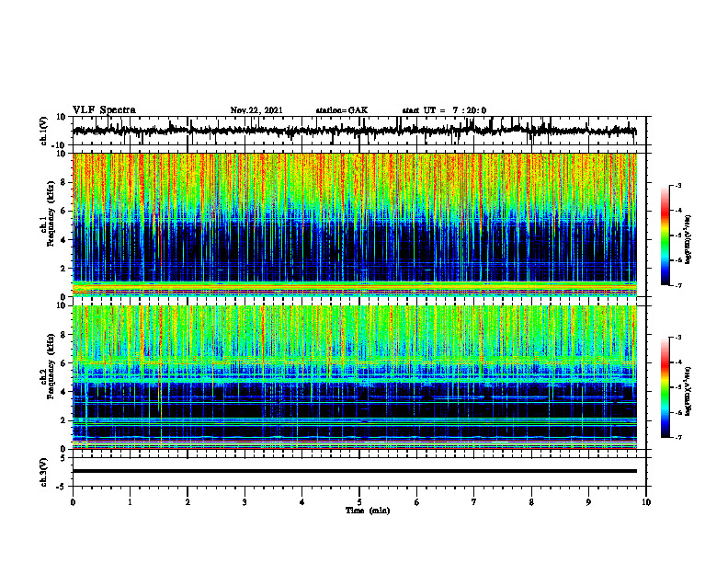
Task: Select the date label "Nov.22, 2021"
Action: pyautogui.click(x=256, y=110)
